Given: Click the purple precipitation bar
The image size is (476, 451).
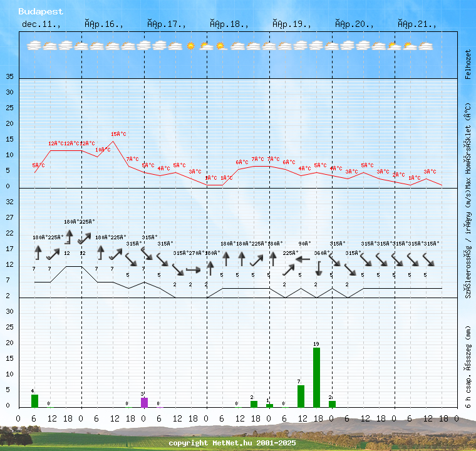Looking at the screenshot, I should coord(144,402).
